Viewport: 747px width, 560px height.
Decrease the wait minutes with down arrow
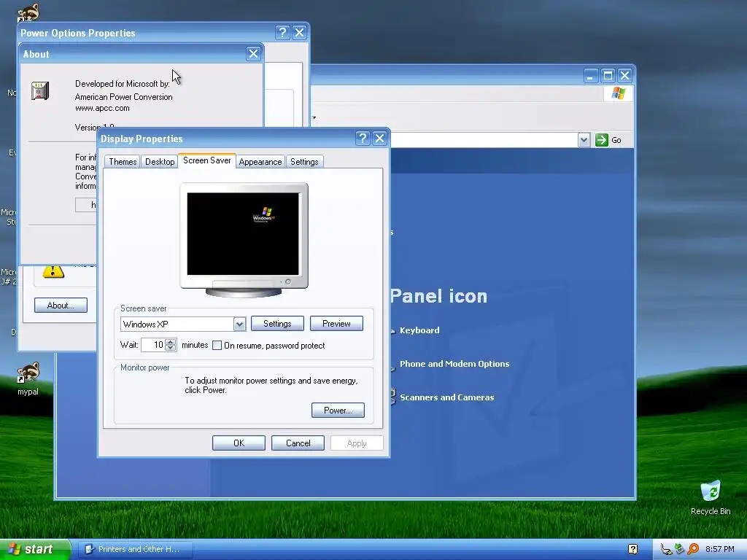click(x=171, y=348)
